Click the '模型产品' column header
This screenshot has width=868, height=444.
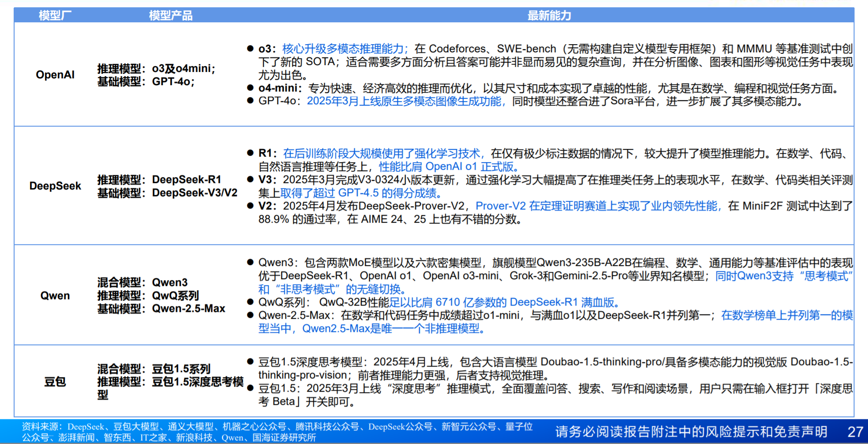(x=171, y=15)
